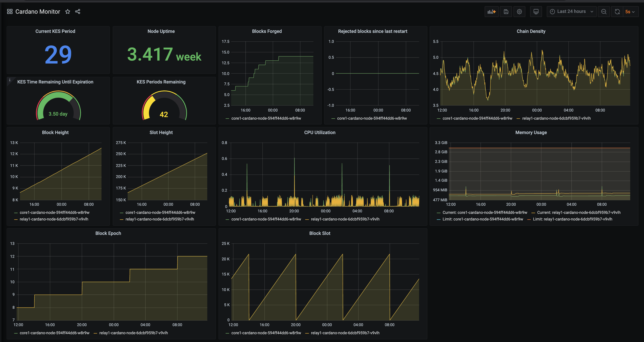Toggle Current: core1 series in Memory Usage legend

485,213
